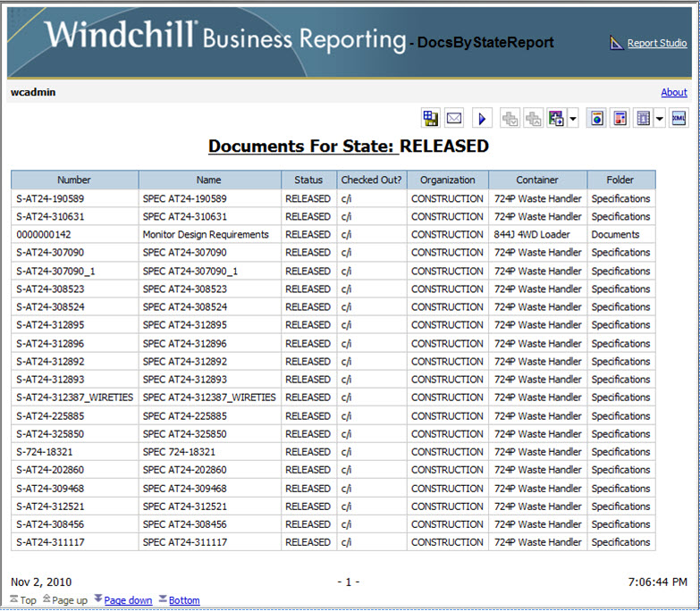This screenshot has height=611, width=700.
Task: Click the Go To related links icon
Action: click(556, 118)
